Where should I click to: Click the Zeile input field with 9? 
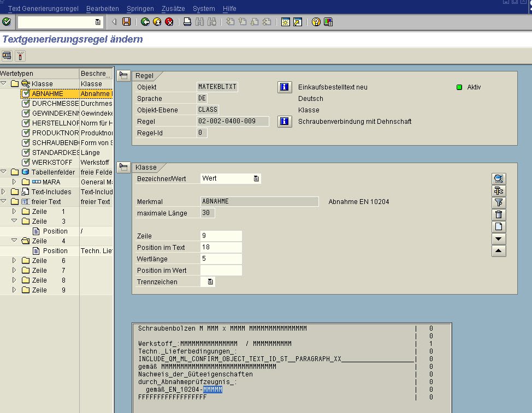click(221, 236)
